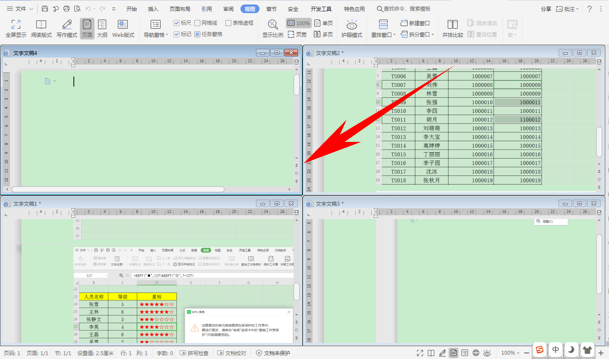Switch to 阅读版式 reading layout
609x360 pixels.
pos(41,29)
